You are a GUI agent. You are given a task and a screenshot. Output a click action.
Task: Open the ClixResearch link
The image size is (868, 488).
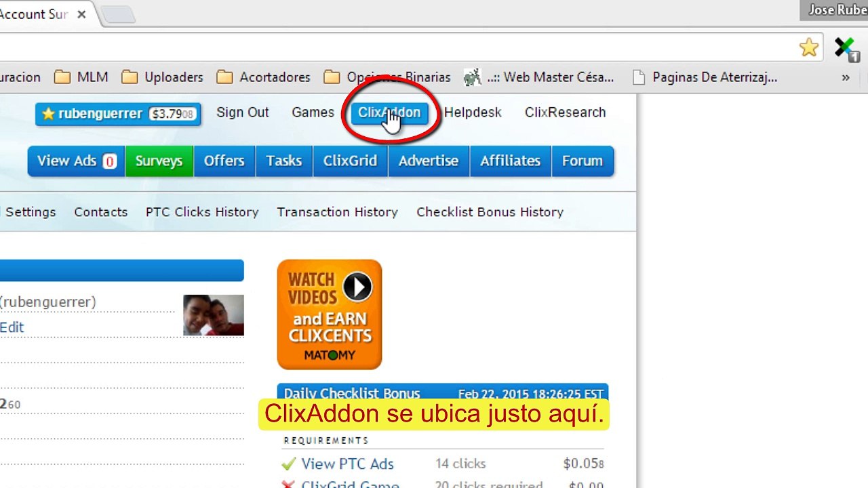tap(565, 113)
